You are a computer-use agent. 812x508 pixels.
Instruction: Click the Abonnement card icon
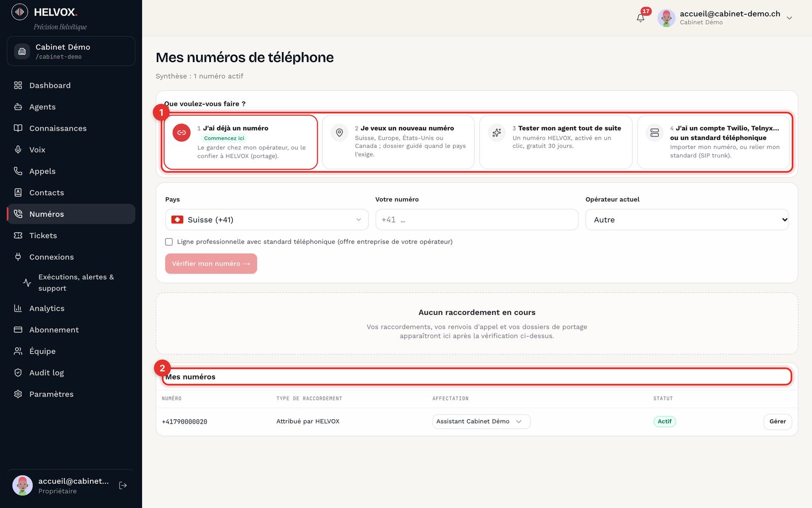(x=18, y=330)
